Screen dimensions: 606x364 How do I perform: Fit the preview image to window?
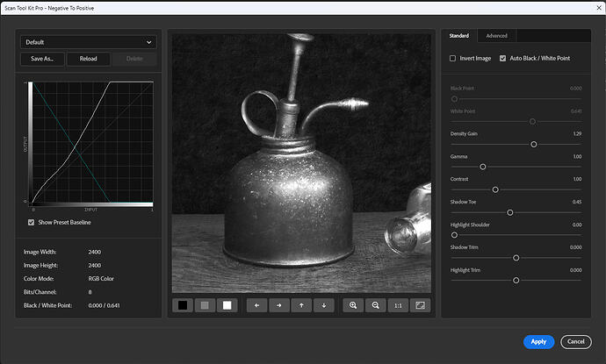[x=421, y=305]
